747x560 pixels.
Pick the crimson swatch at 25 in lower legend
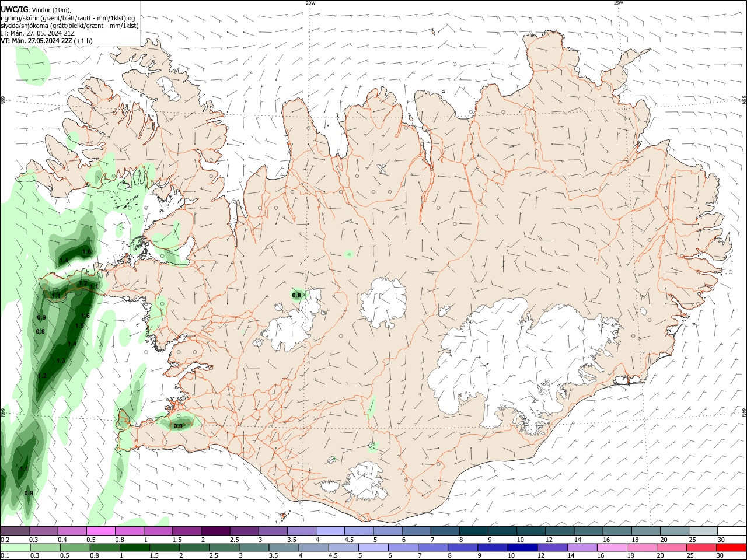coord(701,547)
